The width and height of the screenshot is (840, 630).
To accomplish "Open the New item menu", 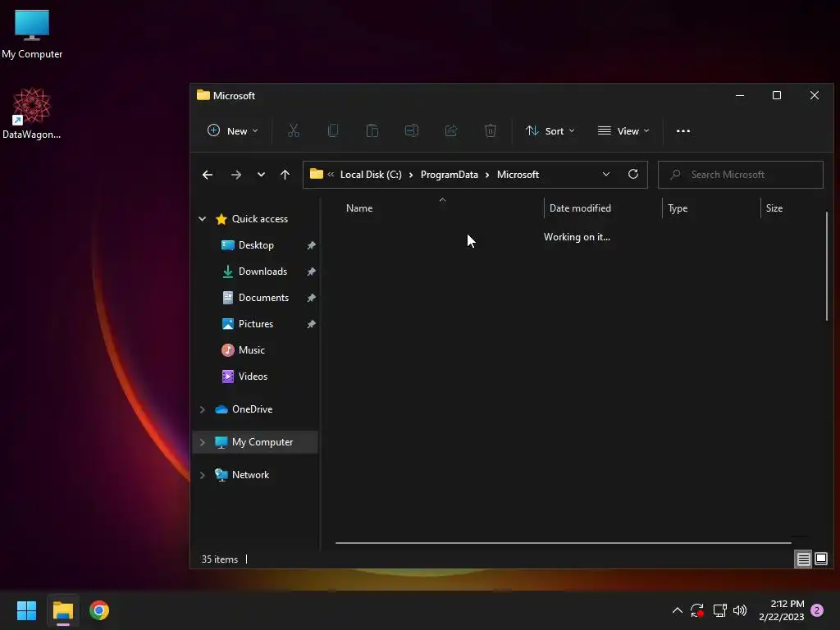I will [x=232, y=130].
